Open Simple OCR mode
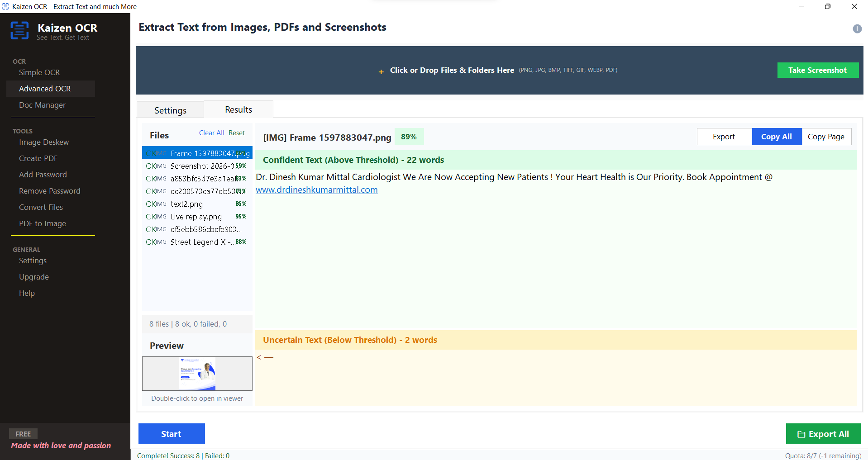The height and width of the screenshot is (460, 868). coord(39,72)
